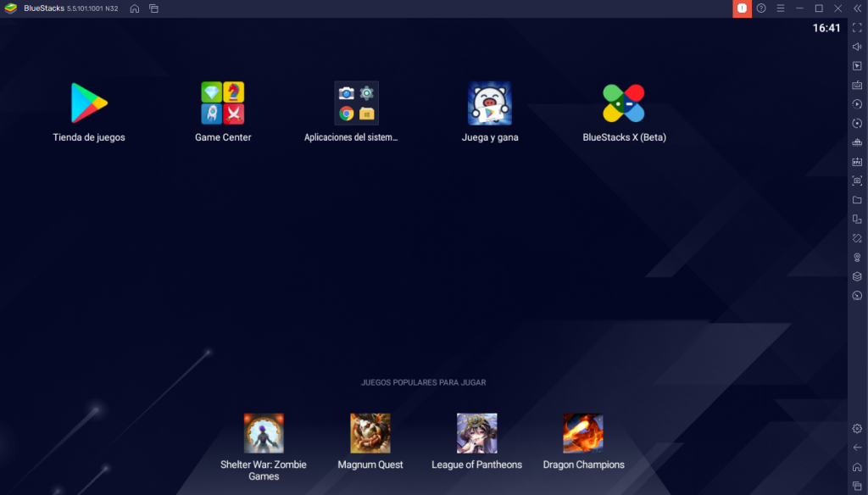Open multi-instance windows icon in title bar
Viewport: 868px width, 495px height.
tap(153, 8)
